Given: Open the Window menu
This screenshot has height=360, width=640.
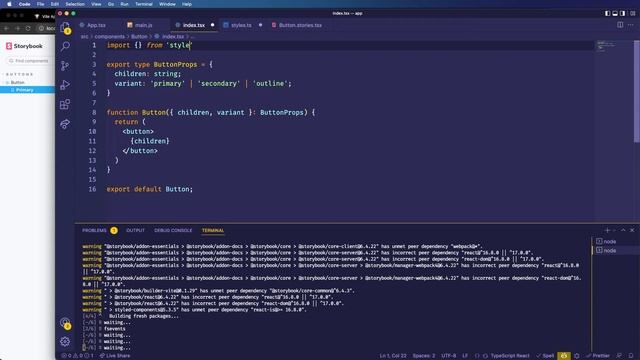Looking at the screenshot, I should pyautogui.click(x=167, y=4).
